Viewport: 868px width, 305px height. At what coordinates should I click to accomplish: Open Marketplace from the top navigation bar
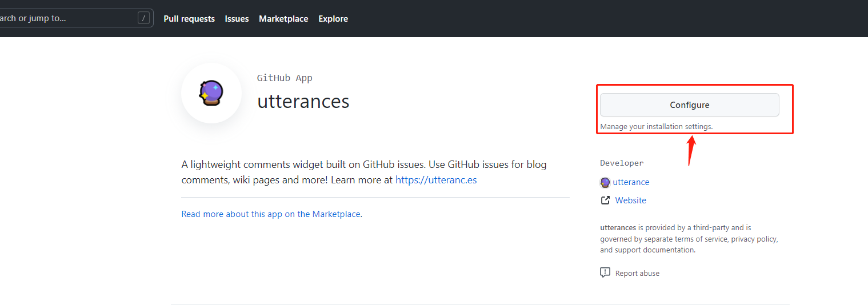[x=283, y=19]
